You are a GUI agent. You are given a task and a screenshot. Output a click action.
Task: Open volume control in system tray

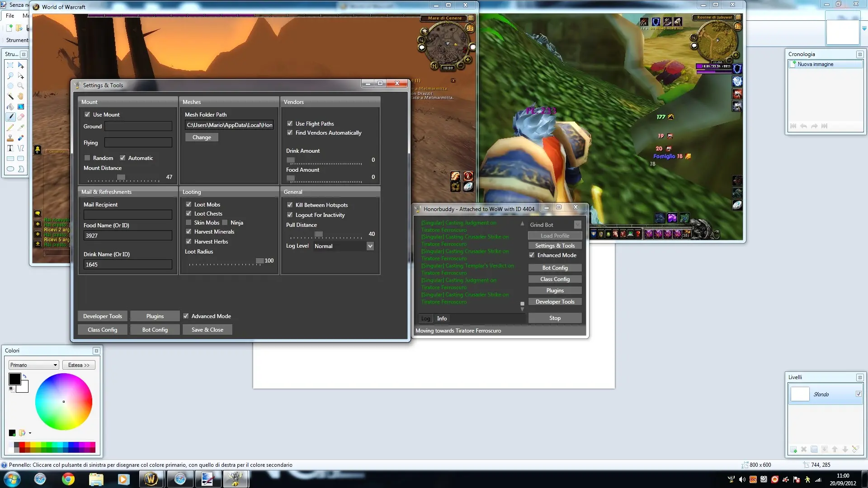pyautogui.click(x=742, y=479)
